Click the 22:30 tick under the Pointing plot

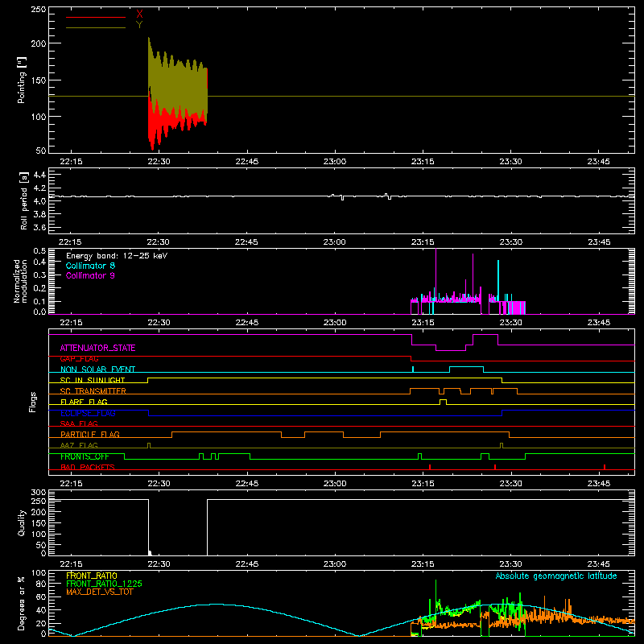159,162
